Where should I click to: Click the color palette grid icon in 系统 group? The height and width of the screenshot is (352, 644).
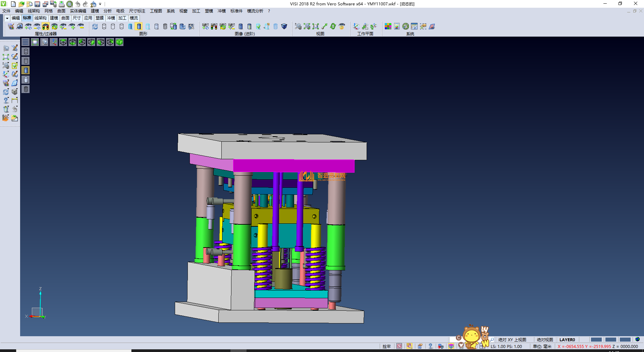point(388,27)
